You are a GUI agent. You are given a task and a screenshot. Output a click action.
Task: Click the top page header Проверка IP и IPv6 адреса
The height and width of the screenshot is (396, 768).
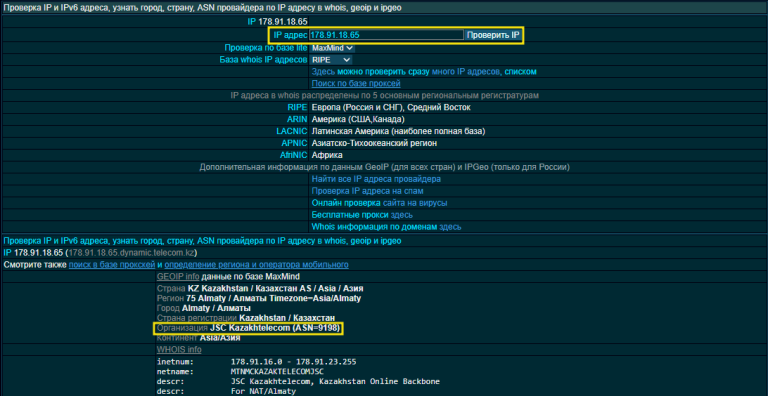click(x=202, y=8)
